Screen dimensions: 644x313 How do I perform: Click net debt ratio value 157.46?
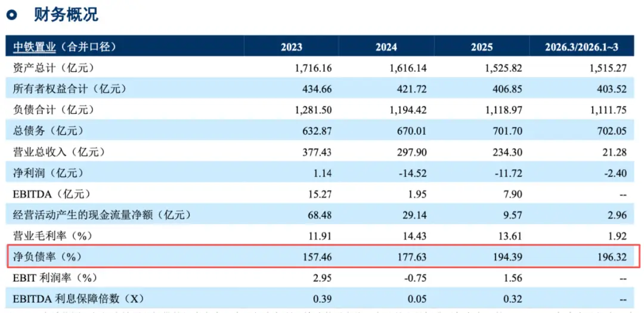tap(317, 258)
